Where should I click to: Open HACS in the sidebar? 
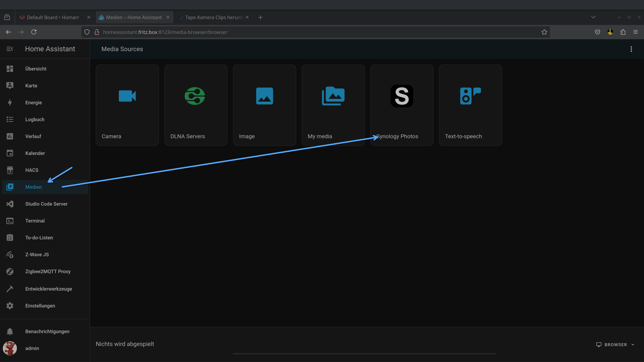click(32, 170)
